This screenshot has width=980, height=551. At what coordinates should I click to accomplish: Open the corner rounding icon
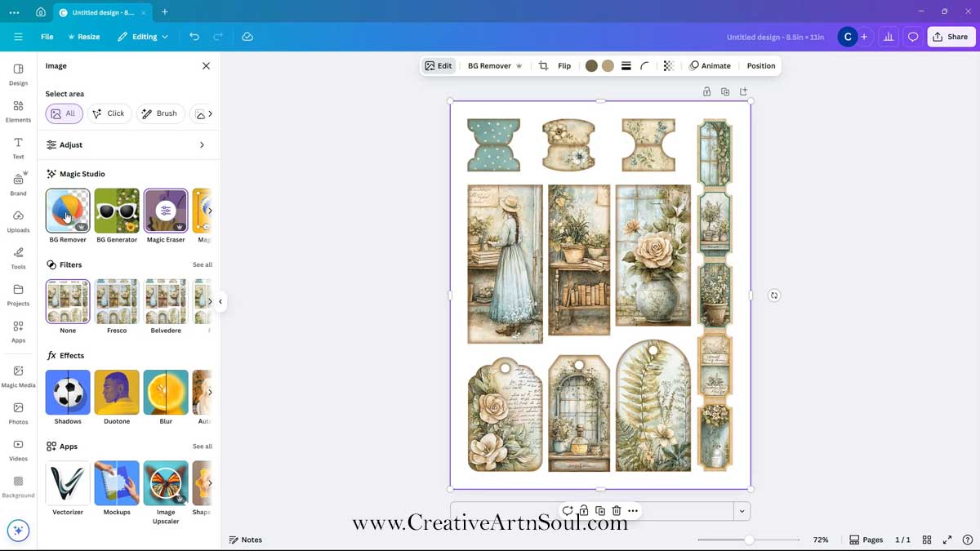(x=645, y=66)
